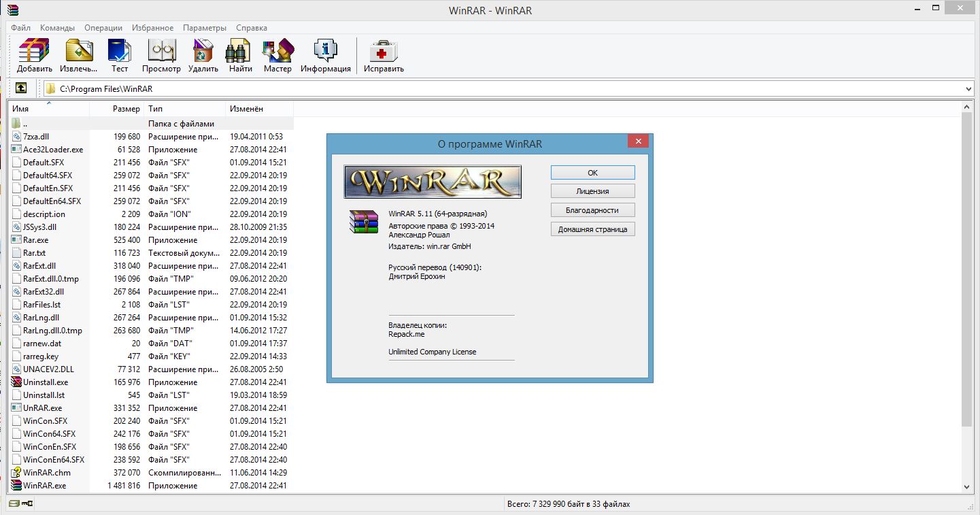
Task: Select the Uninstall.lst file row
Action: (x=151, y=395)
